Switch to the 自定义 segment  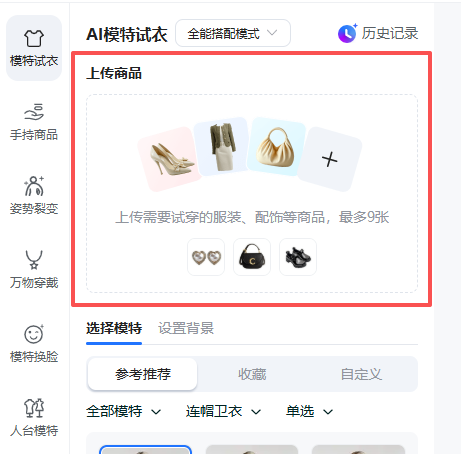point(361,374)
